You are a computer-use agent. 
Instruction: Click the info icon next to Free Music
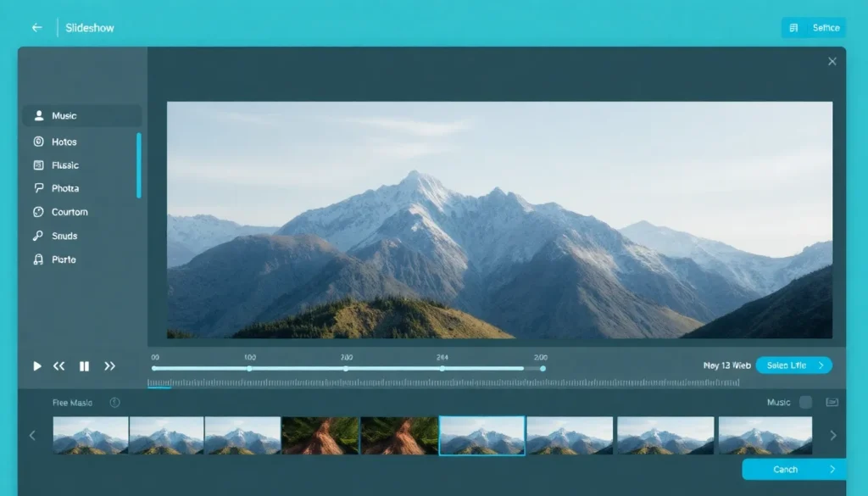[115, 403]
